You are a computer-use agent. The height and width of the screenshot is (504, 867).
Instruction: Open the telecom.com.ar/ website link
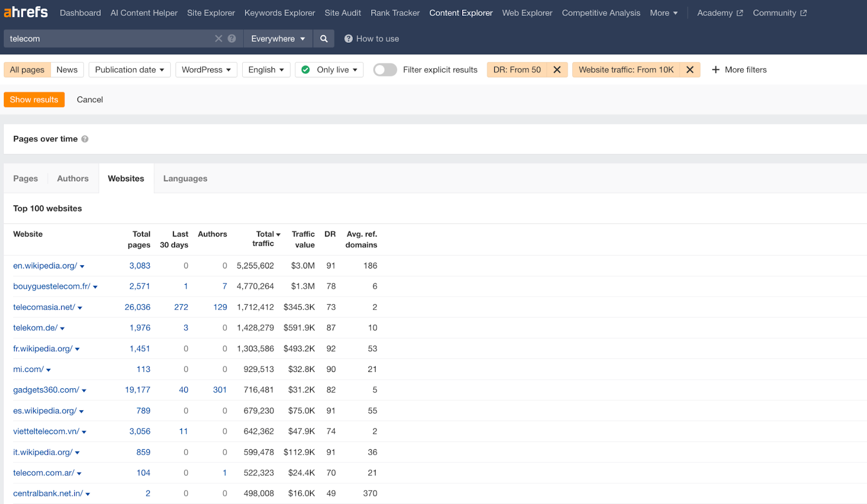[44, 473]
